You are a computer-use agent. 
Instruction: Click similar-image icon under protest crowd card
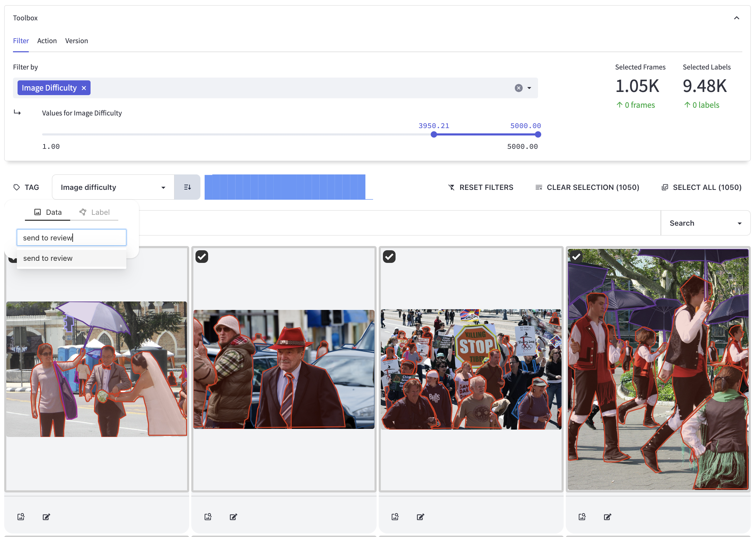(395, 517)
